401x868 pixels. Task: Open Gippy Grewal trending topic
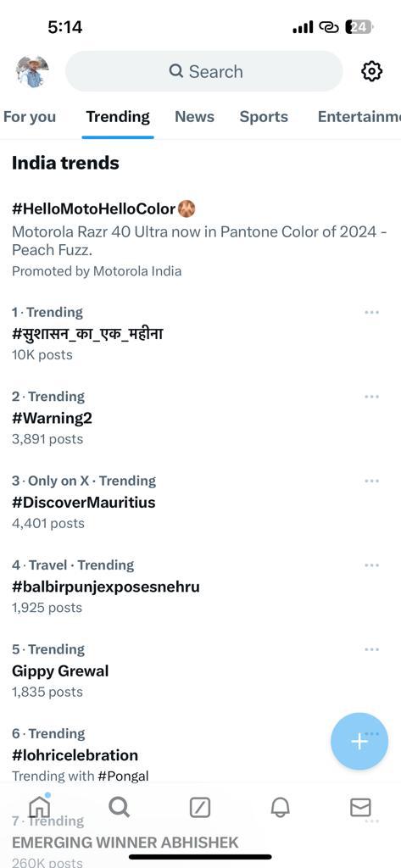60,671
